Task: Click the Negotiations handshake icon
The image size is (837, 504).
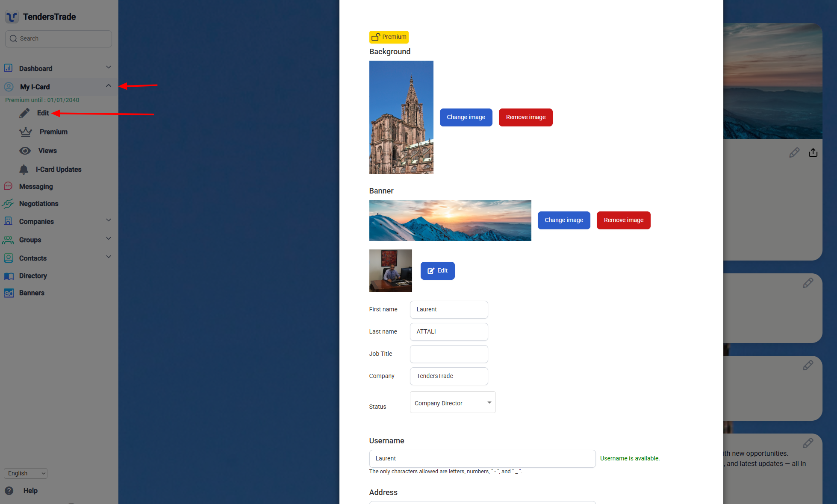Action: point(8,204)
